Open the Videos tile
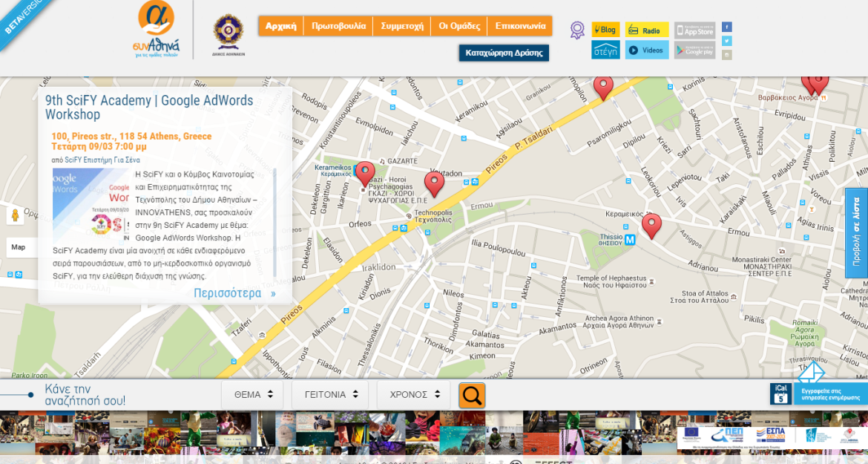The image size is (868, 464). tap(647, 50)
